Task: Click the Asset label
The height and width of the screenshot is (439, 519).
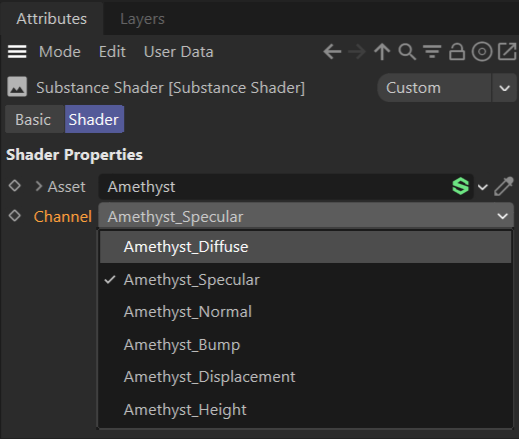Action: point(66,187)
